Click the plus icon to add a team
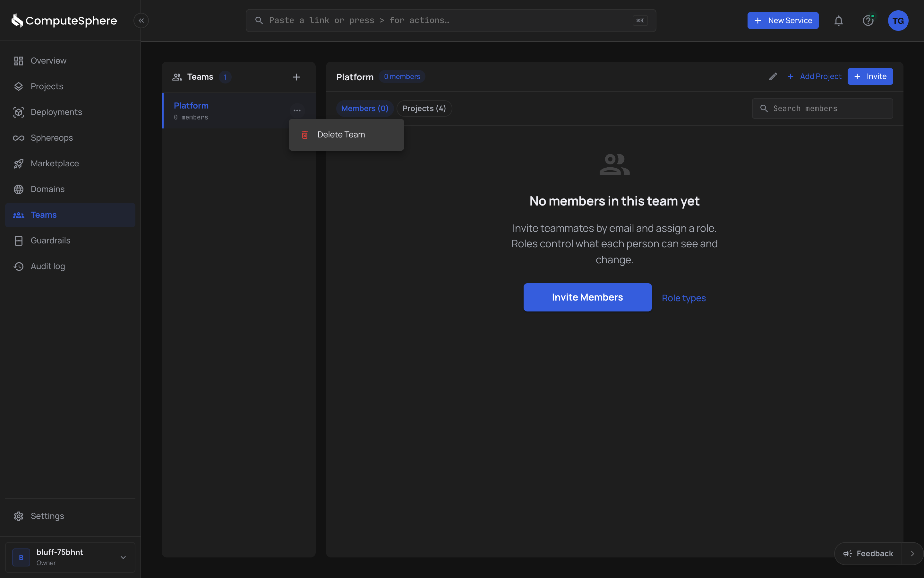924x578 pixels. click(296, 77)
